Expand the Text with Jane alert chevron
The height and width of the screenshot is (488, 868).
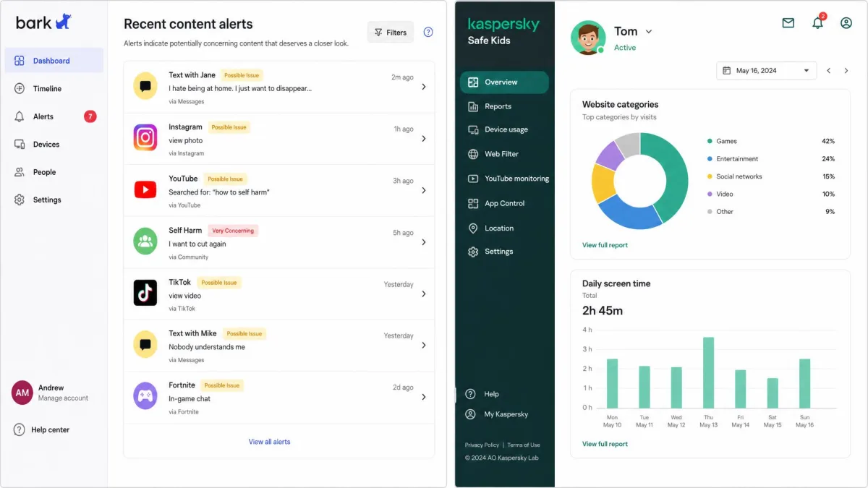424,87
